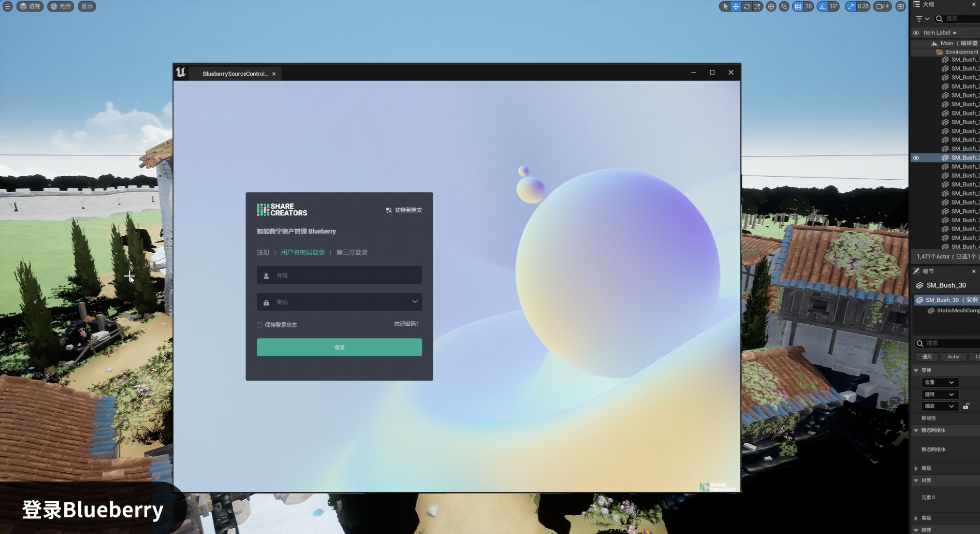Click the Share Creators logo in login card
This screenshot has width=980, height=534.
(x=282, y=210)
